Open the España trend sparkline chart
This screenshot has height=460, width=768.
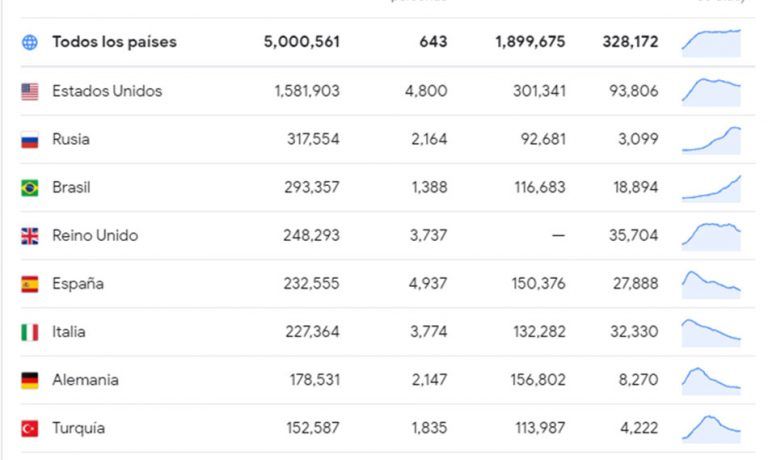click(712, 285)
